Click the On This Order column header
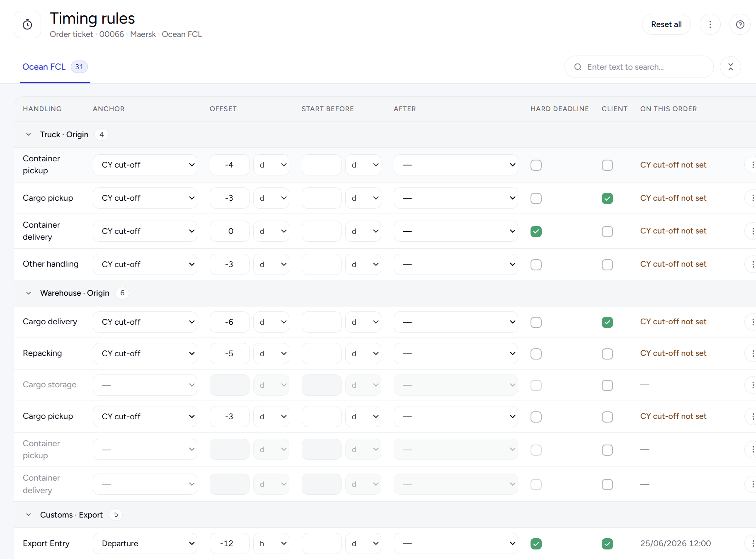This screenshot has height=559, width=756. pos(669,109)
